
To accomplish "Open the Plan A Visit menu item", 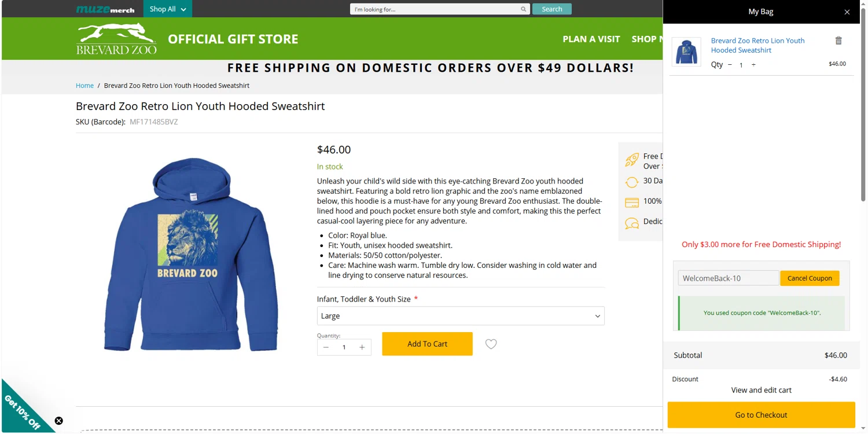I will coord(591,39).
